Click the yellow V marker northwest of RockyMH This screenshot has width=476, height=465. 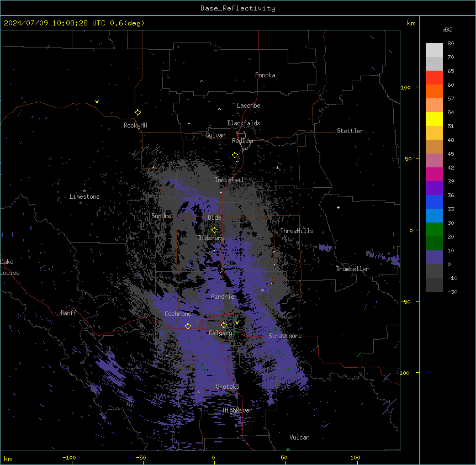97,102
